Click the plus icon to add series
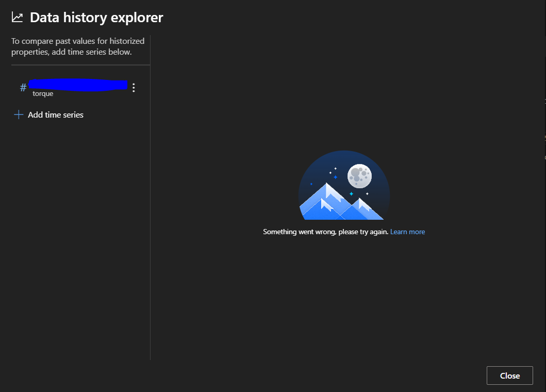Screen dimensions: 546x392 point(19,115)
